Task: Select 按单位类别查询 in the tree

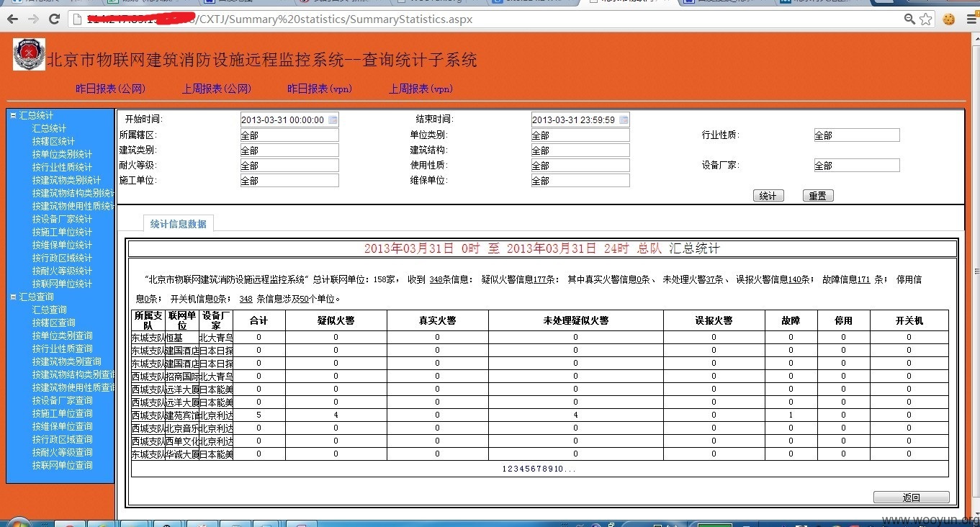Action: coord(62,335)
